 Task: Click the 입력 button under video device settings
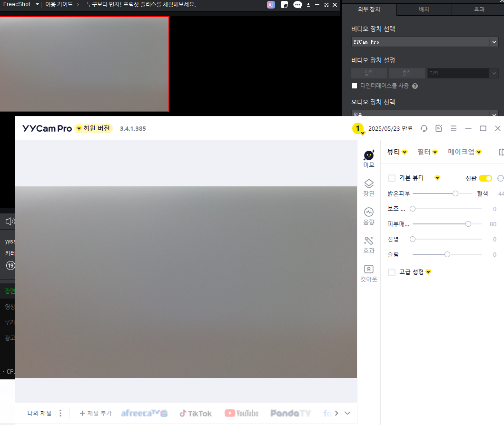point(369,73)
